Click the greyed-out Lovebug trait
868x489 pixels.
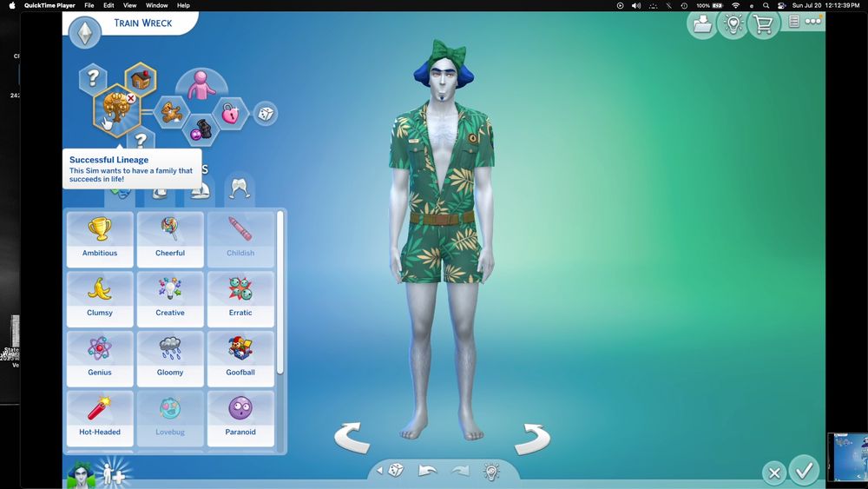tap(170, 419)
